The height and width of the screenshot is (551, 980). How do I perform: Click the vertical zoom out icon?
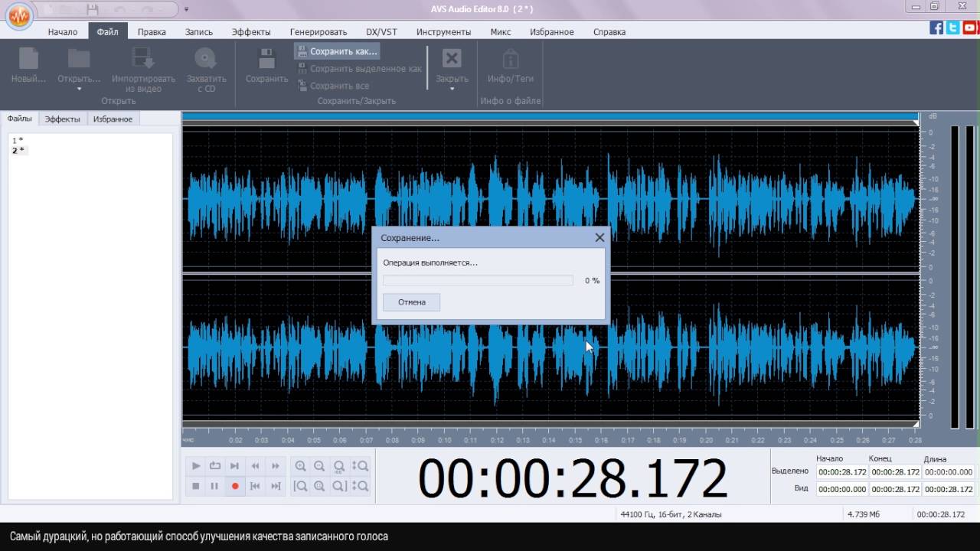[x=360, y=486]
